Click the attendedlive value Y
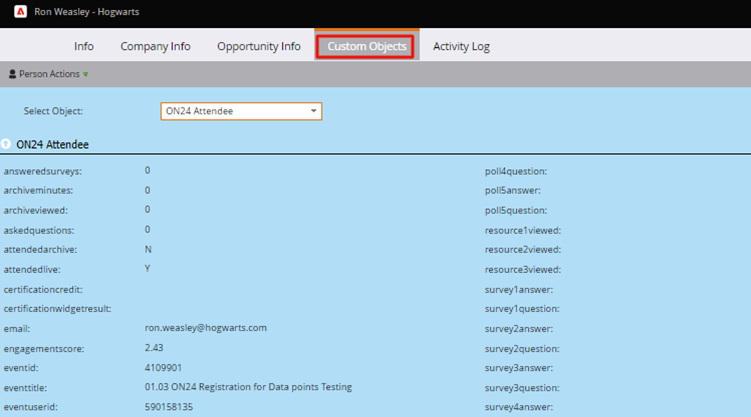 click(148, 269)
